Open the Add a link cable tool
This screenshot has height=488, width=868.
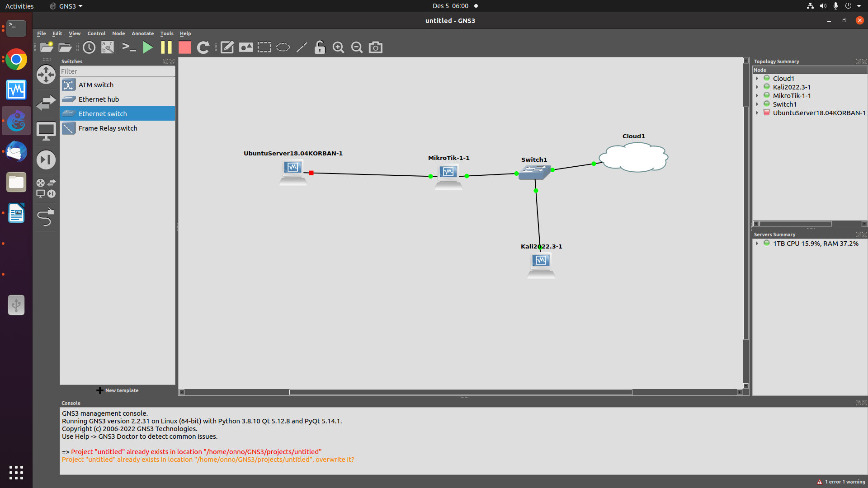click(x=45, y=217)
